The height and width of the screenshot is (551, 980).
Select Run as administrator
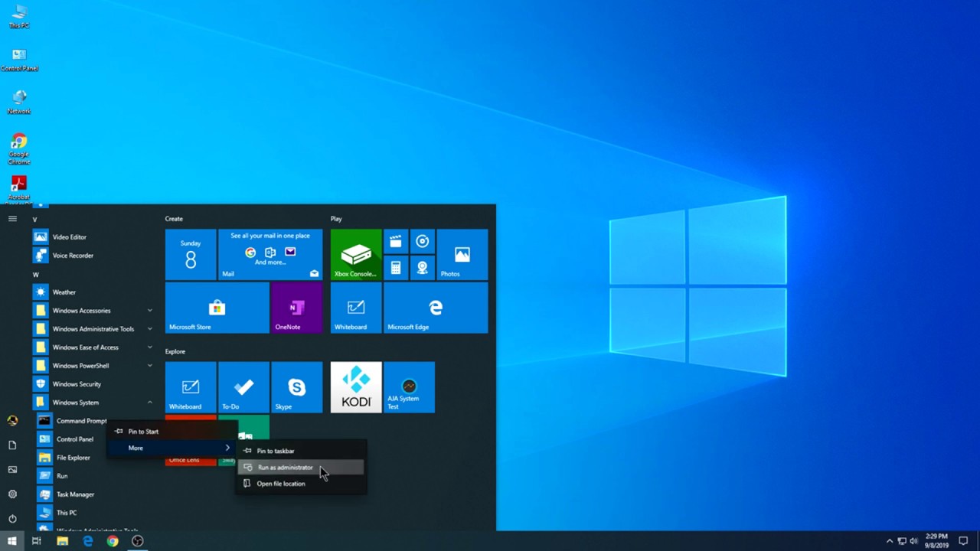tap(301, 468)
